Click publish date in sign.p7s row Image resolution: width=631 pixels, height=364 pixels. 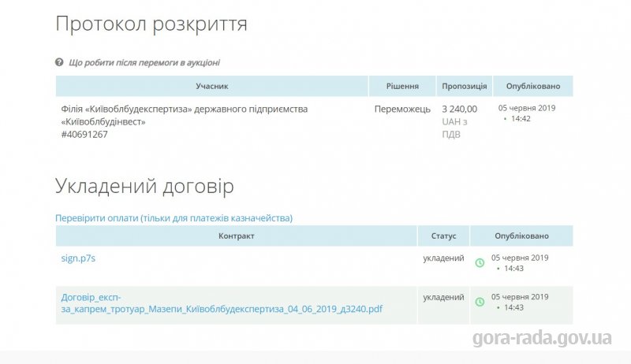(520, 262)
